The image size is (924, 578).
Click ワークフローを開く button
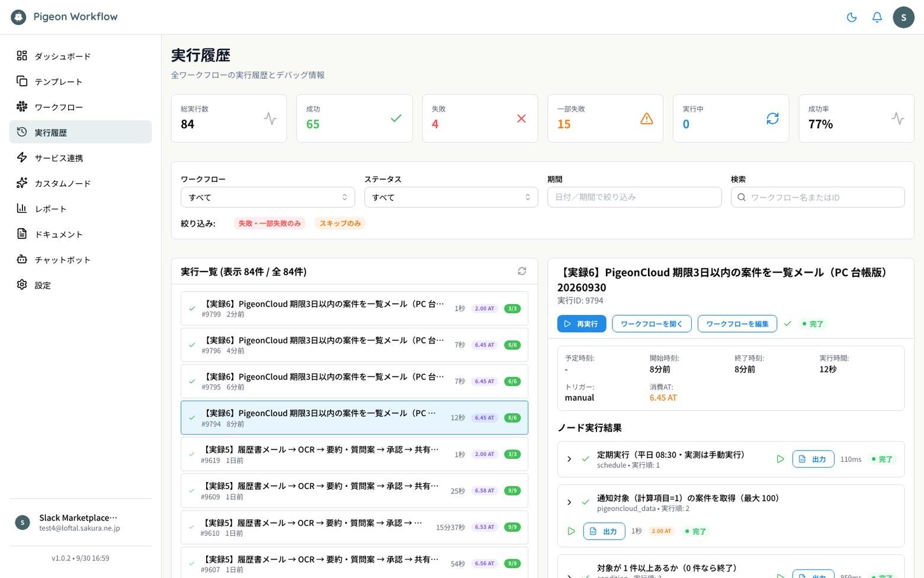pyautogui.click(x=652, y=324)
